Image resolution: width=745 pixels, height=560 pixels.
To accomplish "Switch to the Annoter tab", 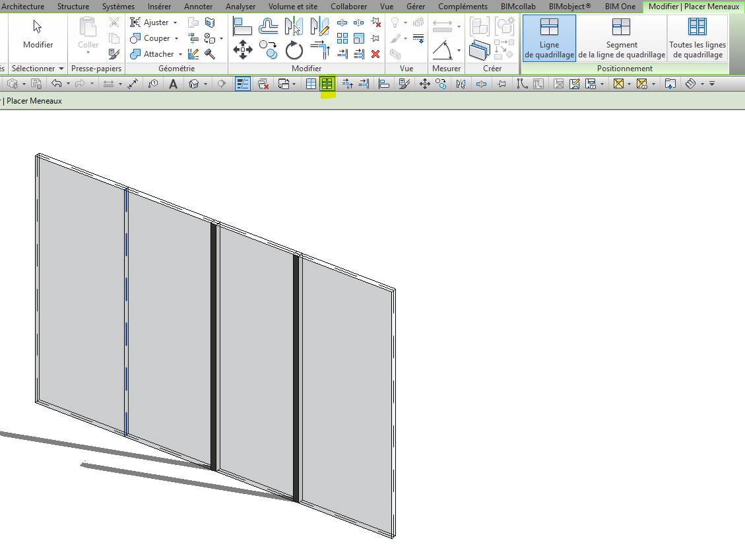I will pos(198,7).
